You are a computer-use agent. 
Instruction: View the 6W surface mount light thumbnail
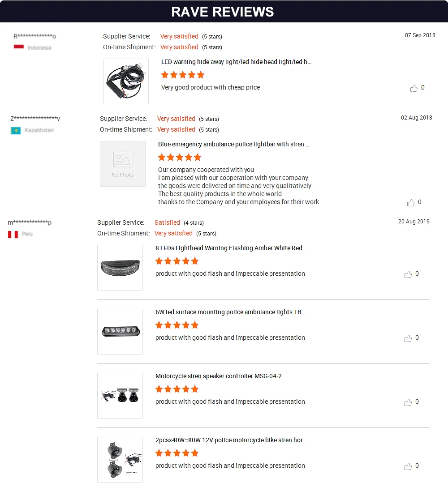(x=120, y=332)
